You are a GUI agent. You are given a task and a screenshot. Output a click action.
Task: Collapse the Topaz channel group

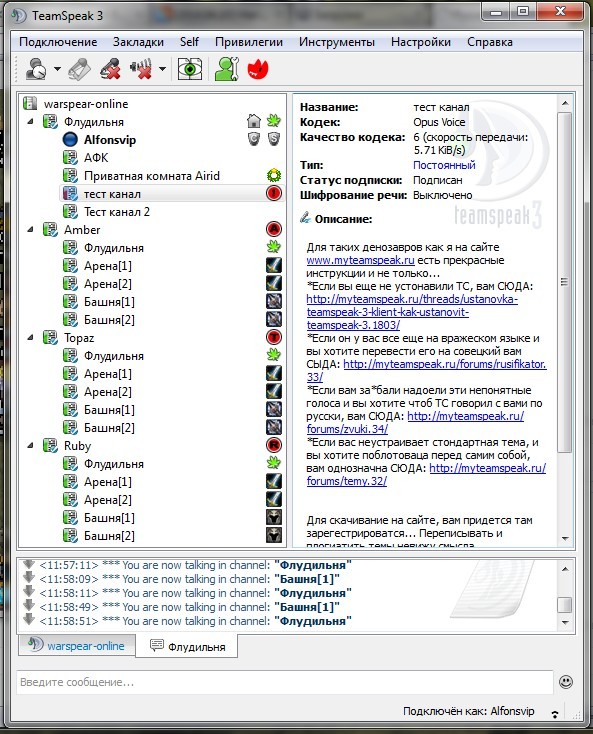pyautogui.click(x=30, y=338)
